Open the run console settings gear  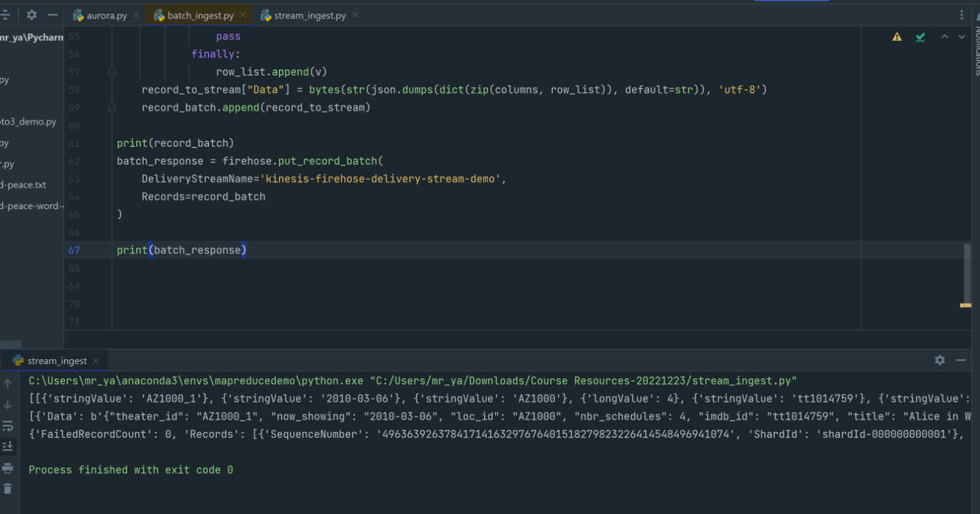click(940, 360)
